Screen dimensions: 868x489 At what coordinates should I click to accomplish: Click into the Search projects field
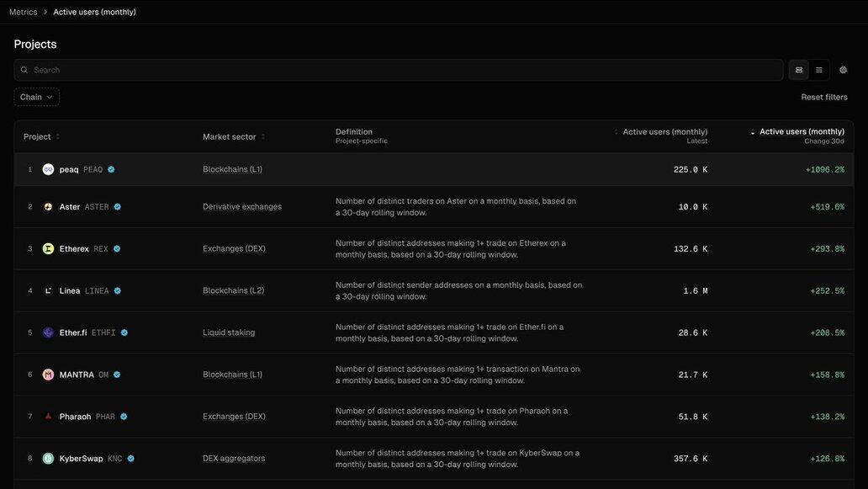[404, 70]
